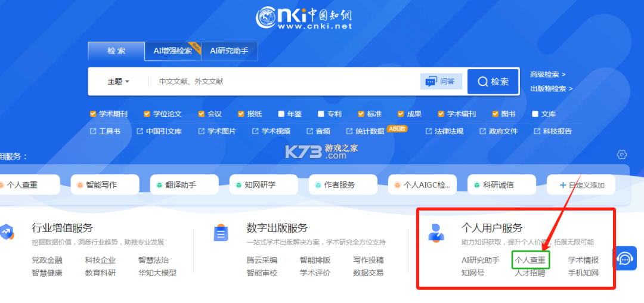Click the green icon on 科研诚信 shortcut

point(476,185)
